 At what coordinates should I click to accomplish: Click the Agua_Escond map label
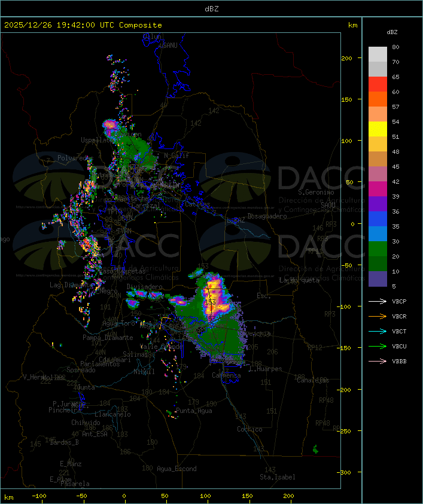click(176, 469)
